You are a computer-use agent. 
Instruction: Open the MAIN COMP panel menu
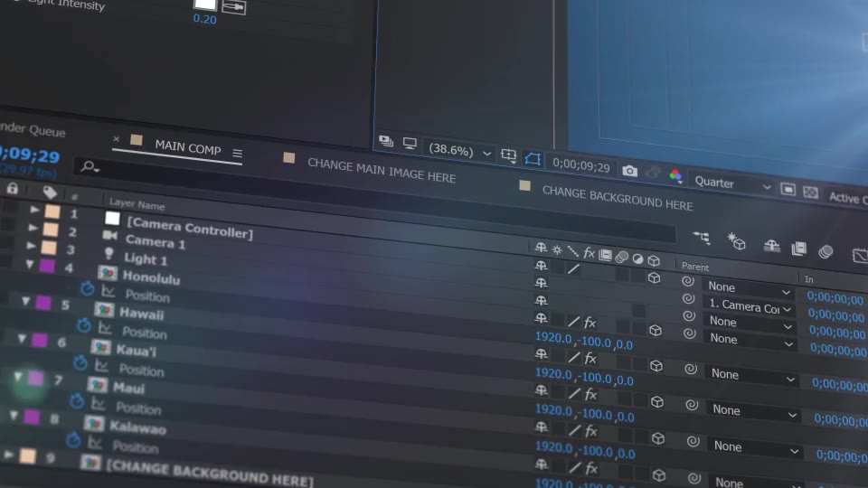[x=238, y=154]
